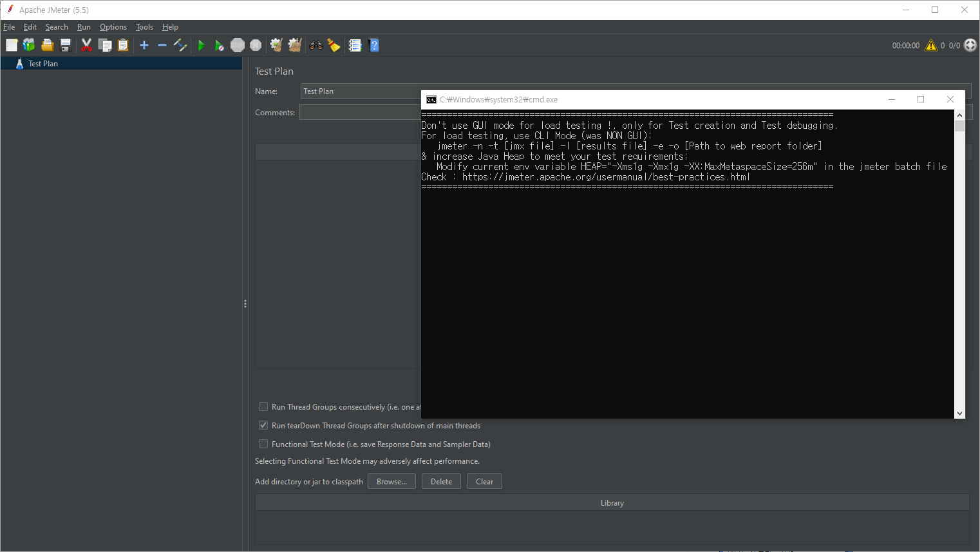
Task: Click the Cut scissors icon
Action: coord(87,45)
